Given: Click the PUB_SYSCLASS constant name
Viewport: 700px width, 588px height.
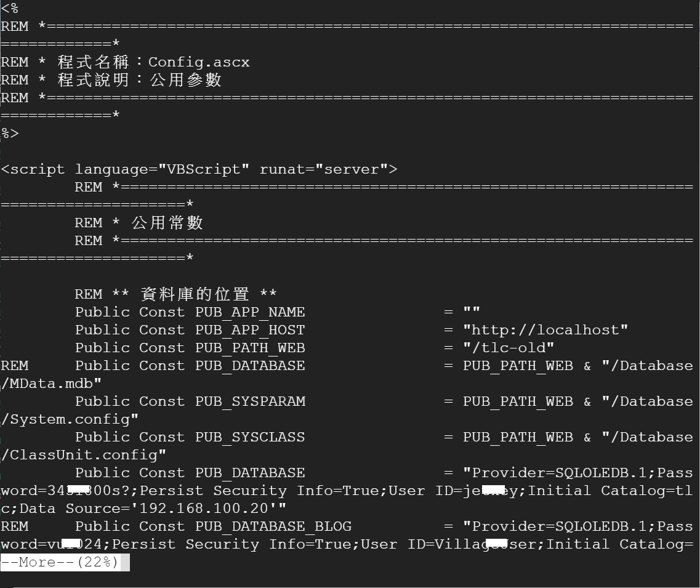Looking at the screenshot, I should point(250,437).
